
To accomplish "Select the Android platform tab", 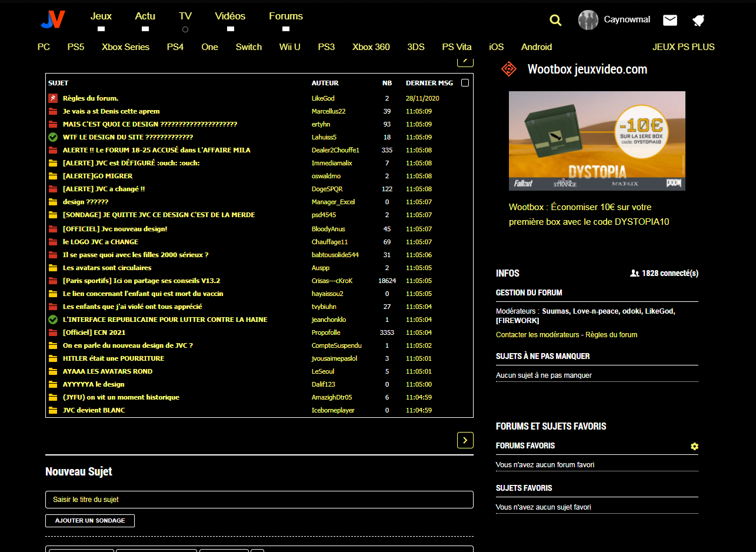I will pos(537,47).
